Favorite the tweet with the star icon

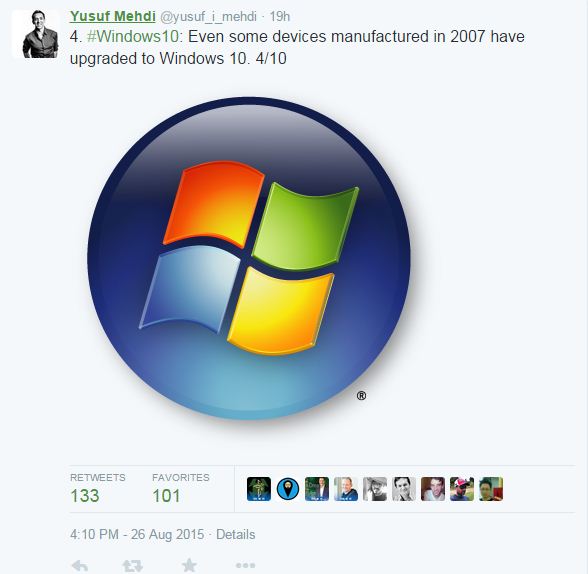pyautogui.click(x=189, y=565)
